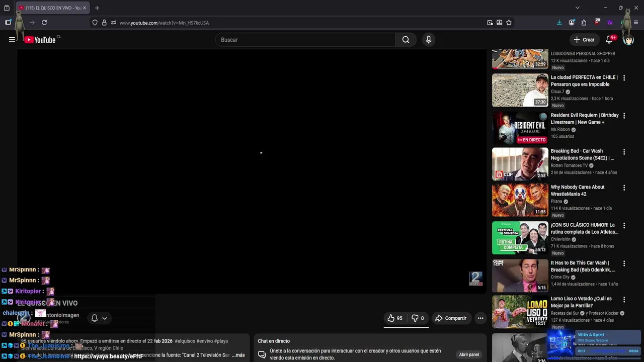The height and width of the screenshot is (362, 644).
Task: Open LOSGOONIES PERSONAL SHOPPER video thumbnail
Action: 520,59
